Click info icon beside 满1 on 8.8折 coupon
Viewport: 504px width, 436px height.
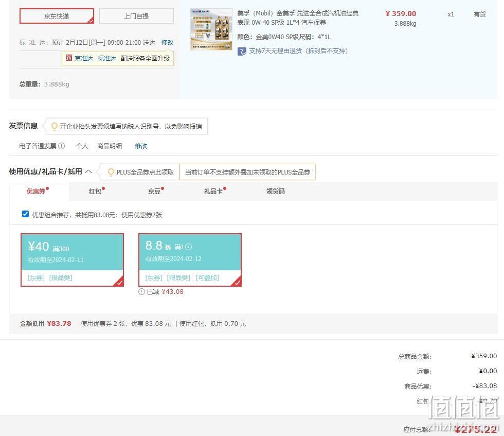click(189, 247)
